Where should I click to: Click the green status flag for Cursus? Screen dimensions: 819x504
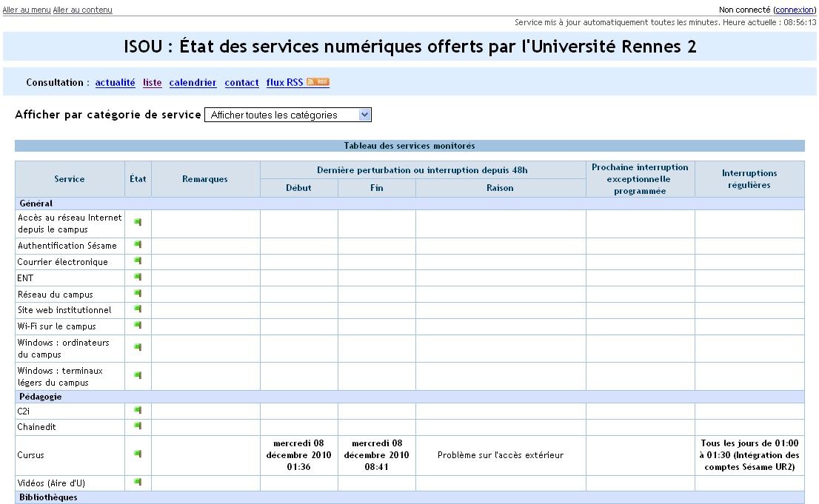click(138, 454)
